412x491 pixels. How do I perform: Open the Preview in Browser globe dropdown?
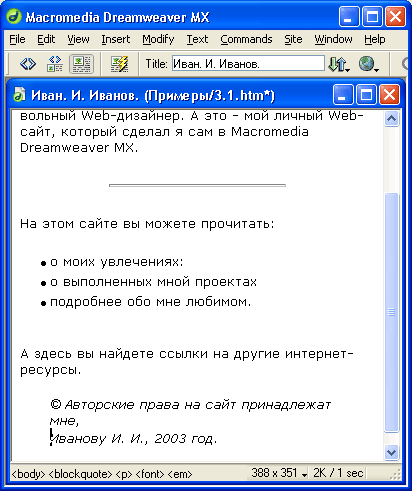click(368, 64)
